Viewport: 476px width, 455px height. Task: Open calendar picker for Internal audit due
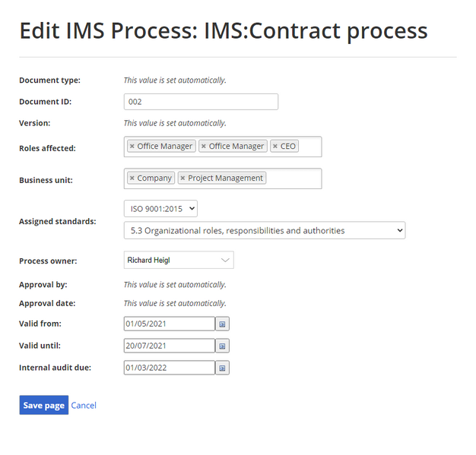[x=222, y=368]
